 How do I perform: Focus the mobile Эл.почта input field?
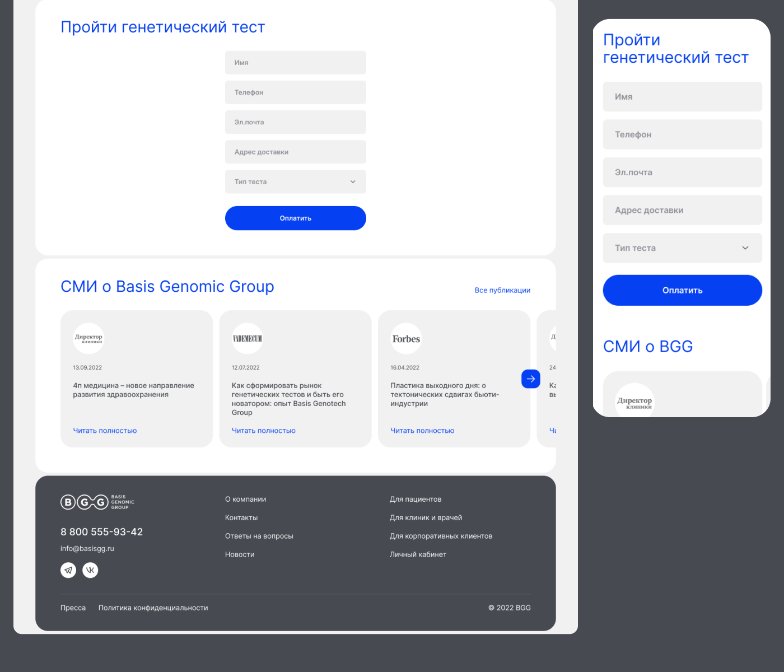click(x=683, y=172)
